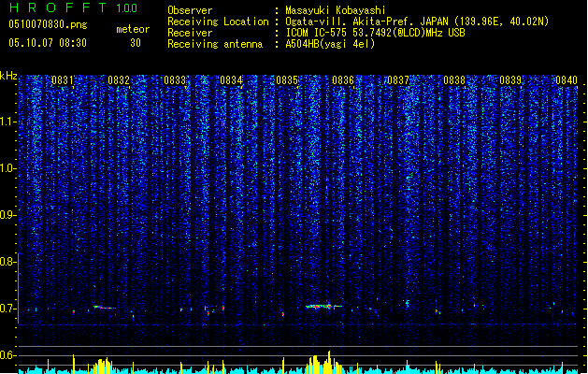The height and width of the screenshot is (374, 588).
Task: Click the tallest yellow intensity peak near 0836
Action: point(329,362)
